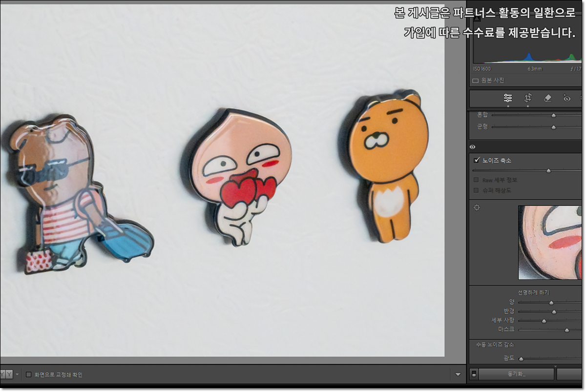The width and height of the screenshot is (586, 392).
Task: Open the toolbar options dropdown triangle
Action: [458, 374]
